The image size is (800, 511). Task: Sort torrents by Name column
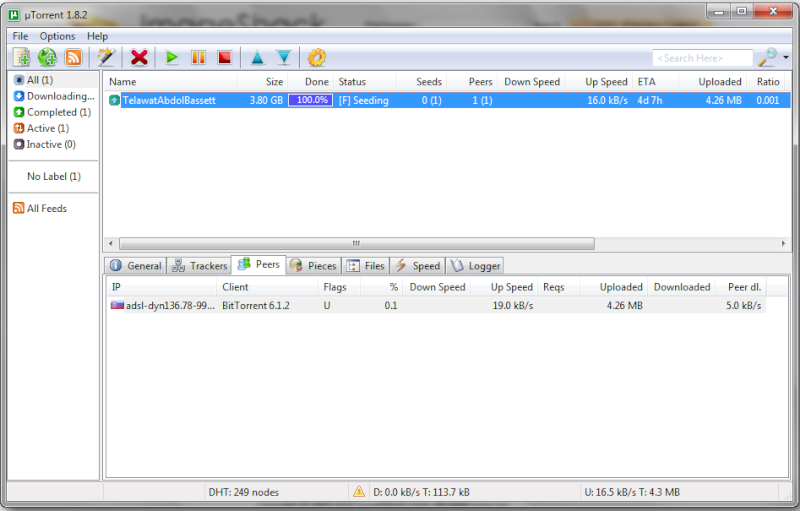(170, 82)
